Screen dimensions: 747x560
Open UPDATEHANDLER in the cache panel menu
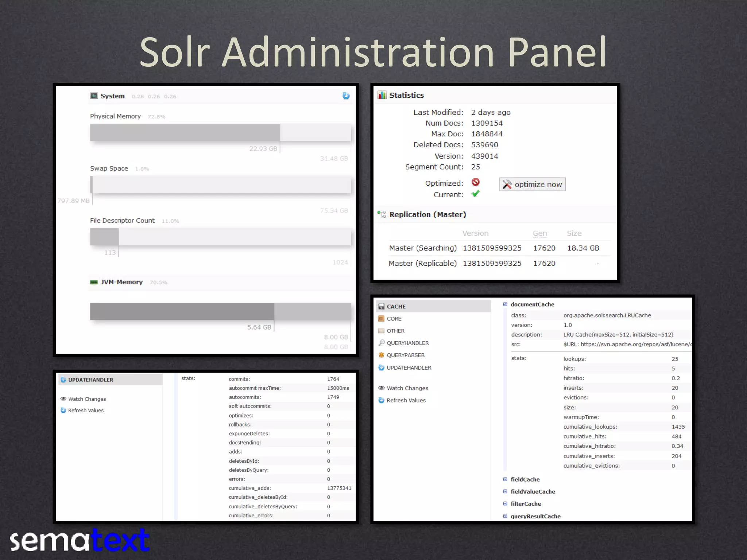coord(409,367)
